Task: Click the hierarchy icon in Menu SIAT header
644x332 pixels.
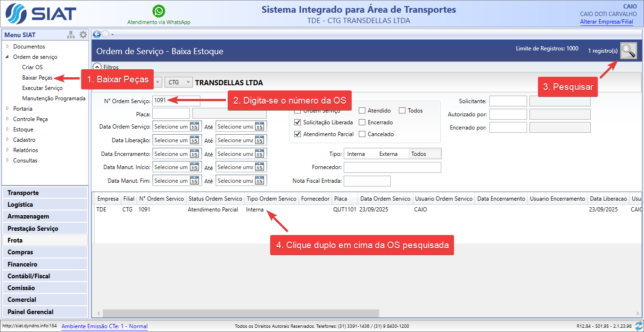Action: (x=71, y=35)
